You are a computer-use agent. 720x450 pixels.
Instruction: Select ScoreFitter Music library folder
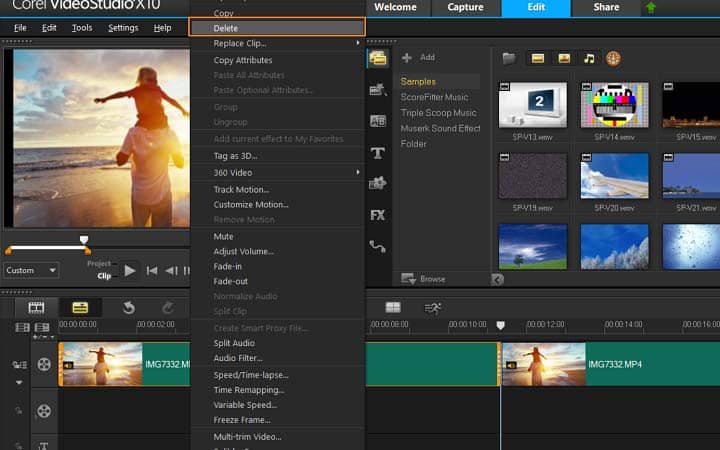(x=434, y=97)
